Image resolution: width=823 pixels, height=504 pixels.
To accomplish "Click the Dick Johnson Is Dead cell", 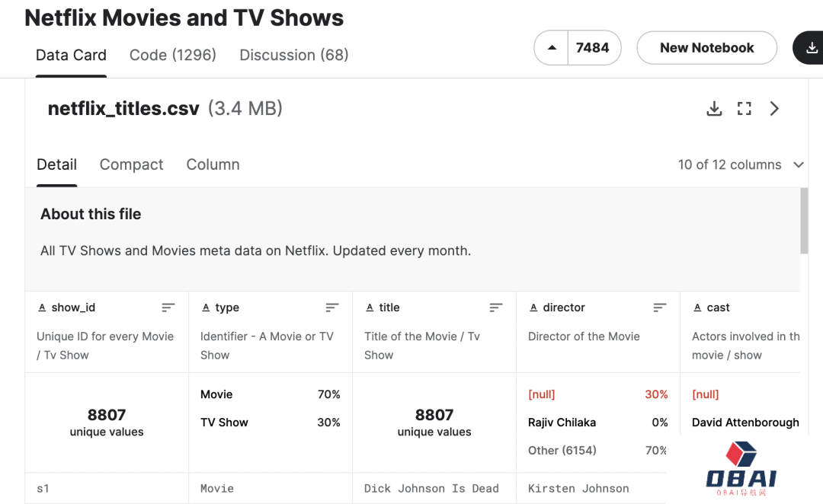I will pos(431,489).
